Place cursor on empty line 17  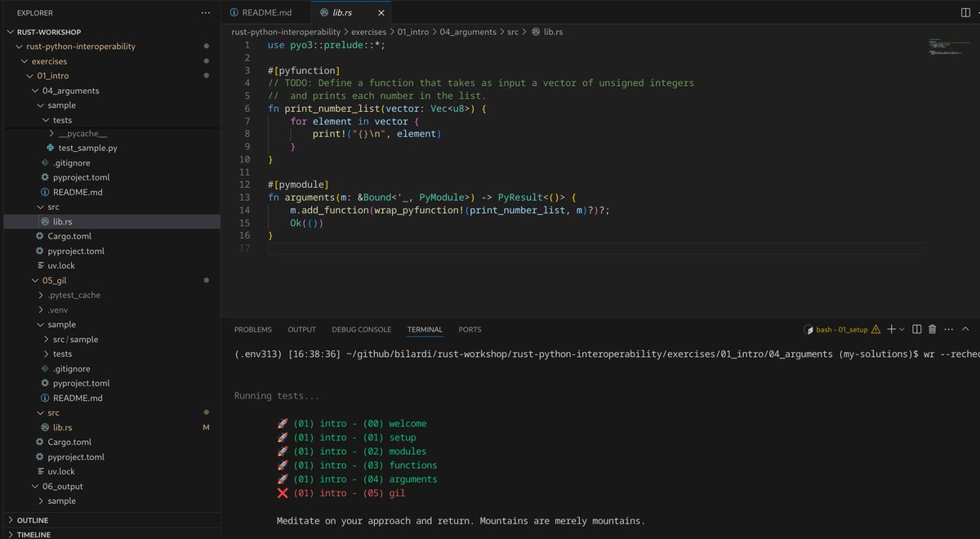pyautogui.click(x=596, y=248)
